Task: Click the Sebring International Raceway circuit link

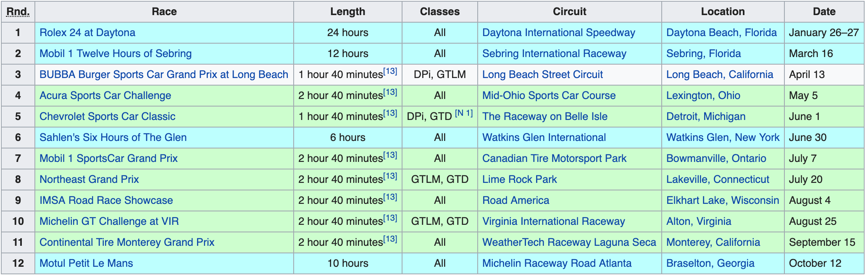Action: [554, 54]
